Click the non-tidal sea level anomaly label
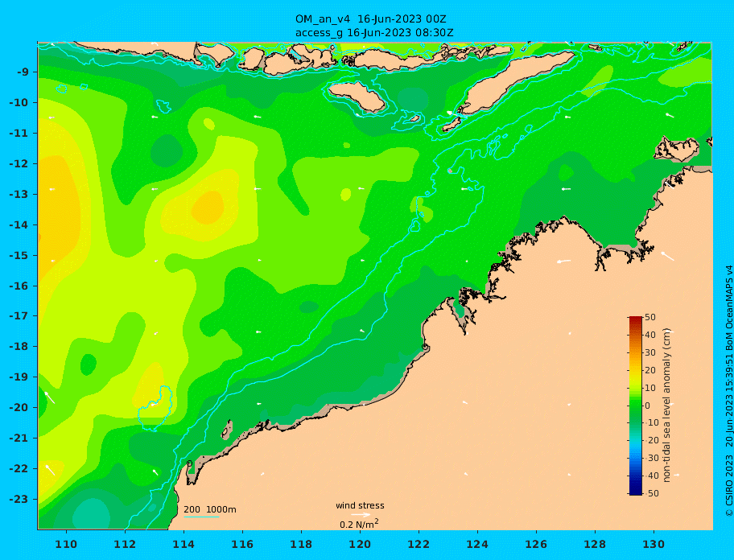Image resolution: width=734 pixels, height=560 pixels. (x=666, y=406)
